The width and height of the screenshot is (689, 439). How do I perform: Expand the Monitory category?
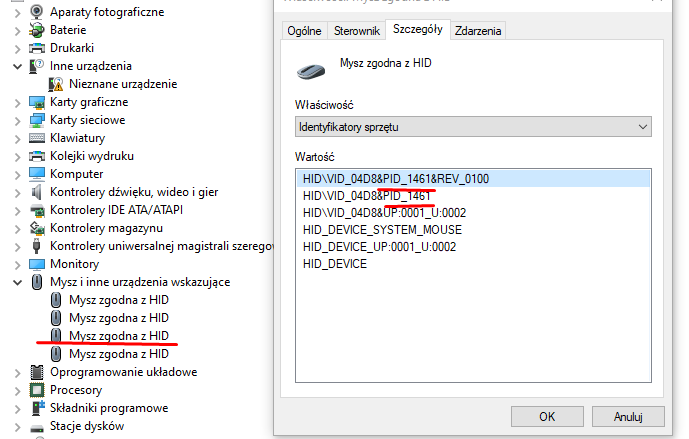(x=17, y=264)
